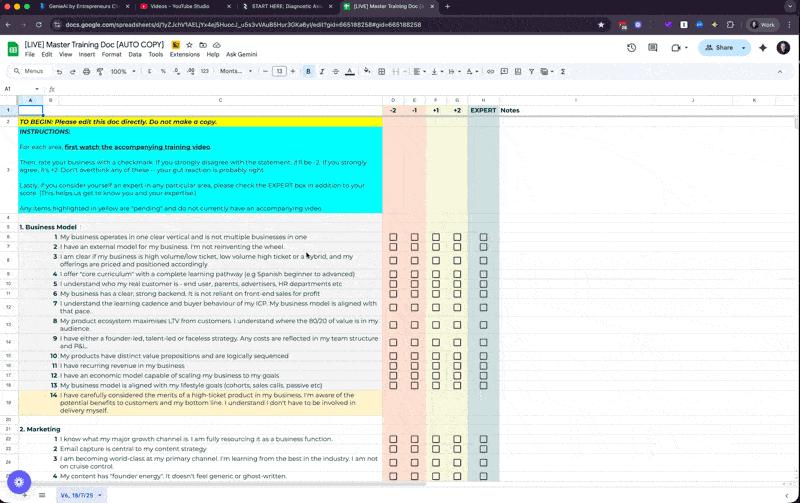Increase decimal places

click(190, 72)
